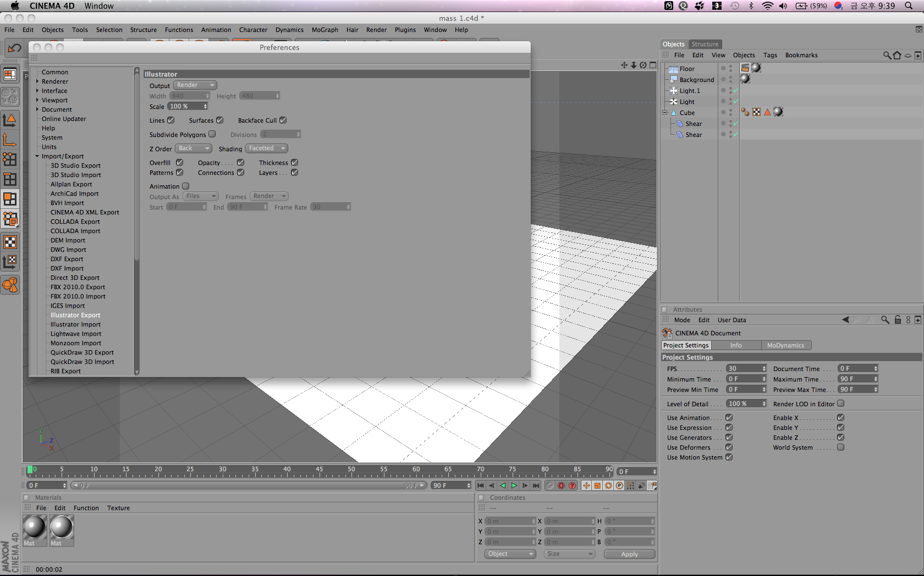The width and height of the screenshot is (924, 576).
Task: Click the preview range scrollbar in timeline
Action: pos(249,486)
